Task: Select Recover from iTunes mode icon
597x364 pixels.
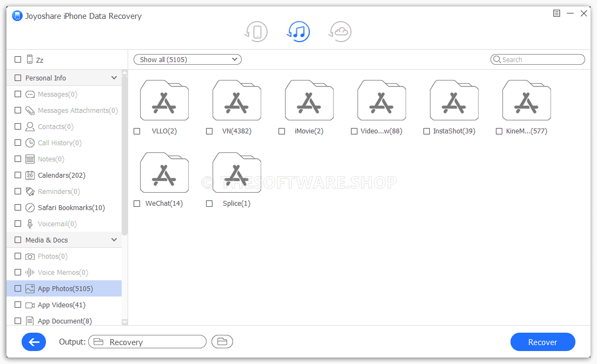Action: pyautogui.click(x=298, y=31)
